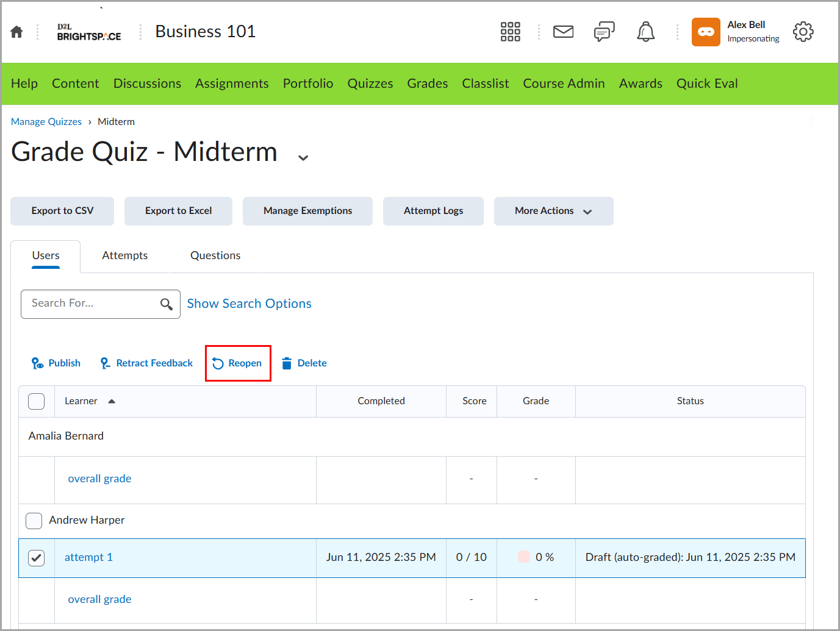Open the email envelope icon
The image size is (840, 631).
pyautogui.click(x=563, y=32)
